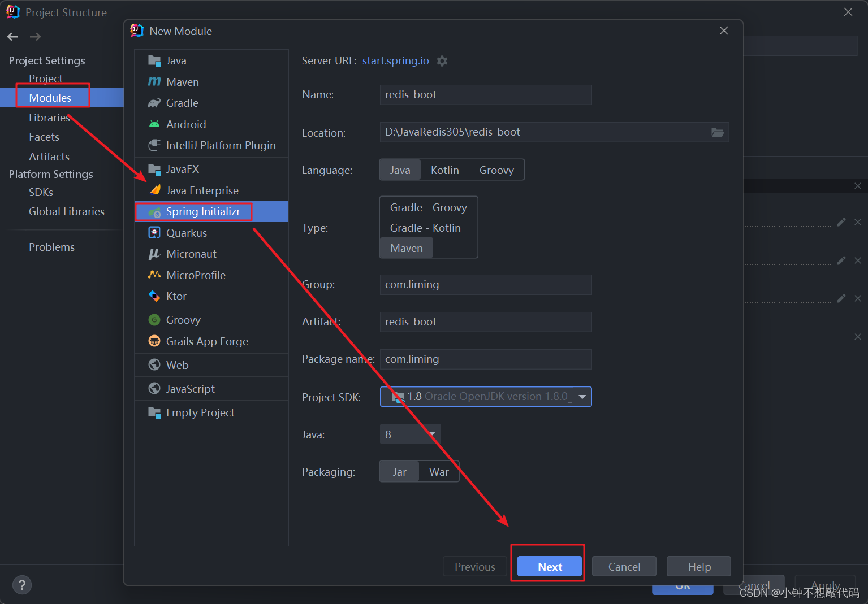Browse for Location with folder icon

click(718, 132)
